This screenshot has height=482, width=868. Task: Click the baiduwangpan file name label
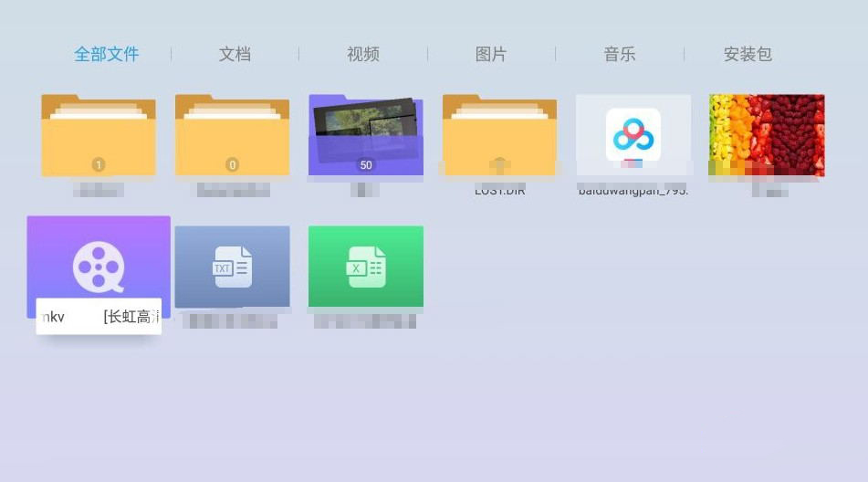[x=633, y=191]
